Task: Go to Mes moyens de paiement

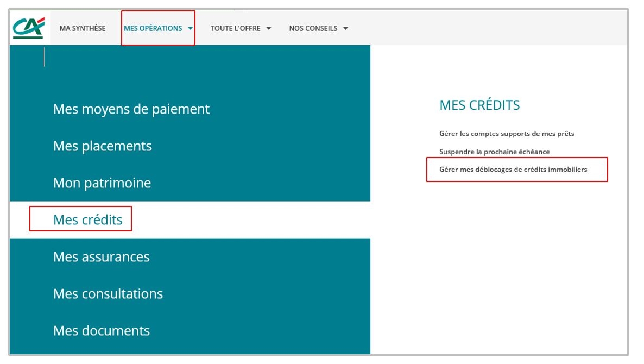Action: pyautogui.click(x=131, y=109)
